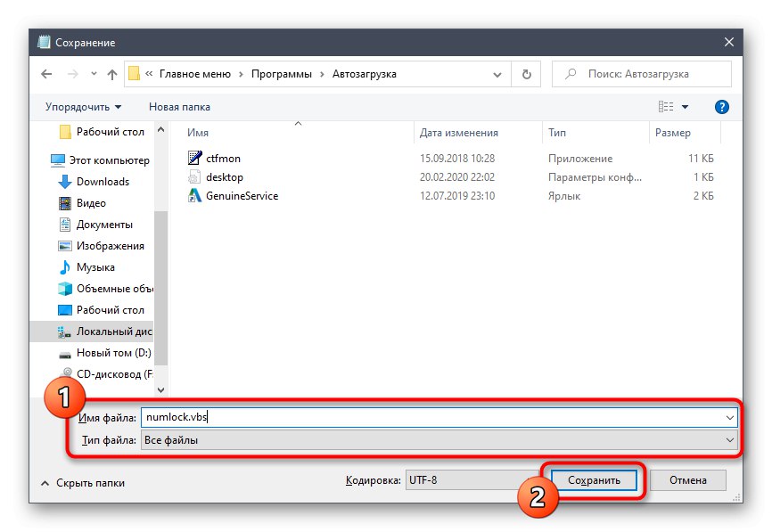The height and width of the screenshot is (532, 772).
Task: Click the Музыка note icon
Action: 64,267
